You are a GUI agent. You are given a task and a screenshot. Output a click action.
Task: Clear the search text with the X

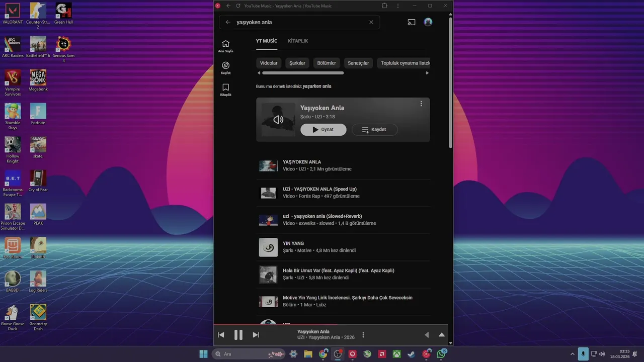[371, 22]
